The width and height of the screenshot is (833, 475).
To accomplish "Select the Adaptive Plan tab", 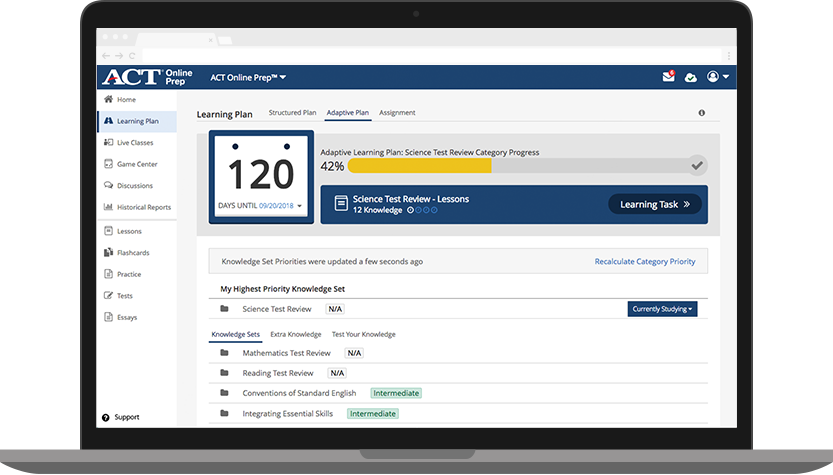I will coord(347,113).
